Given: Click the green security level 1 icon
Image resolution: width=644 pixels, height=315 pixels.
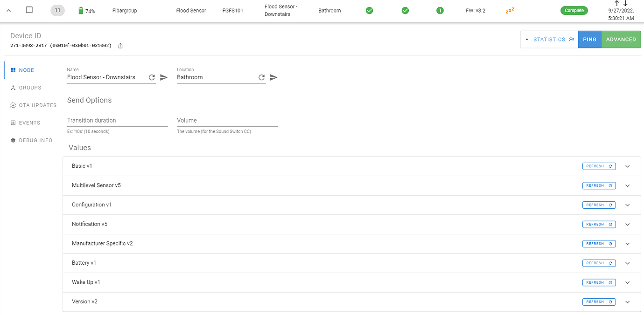Looking at the screenshot, I should [x=440, y=10].
